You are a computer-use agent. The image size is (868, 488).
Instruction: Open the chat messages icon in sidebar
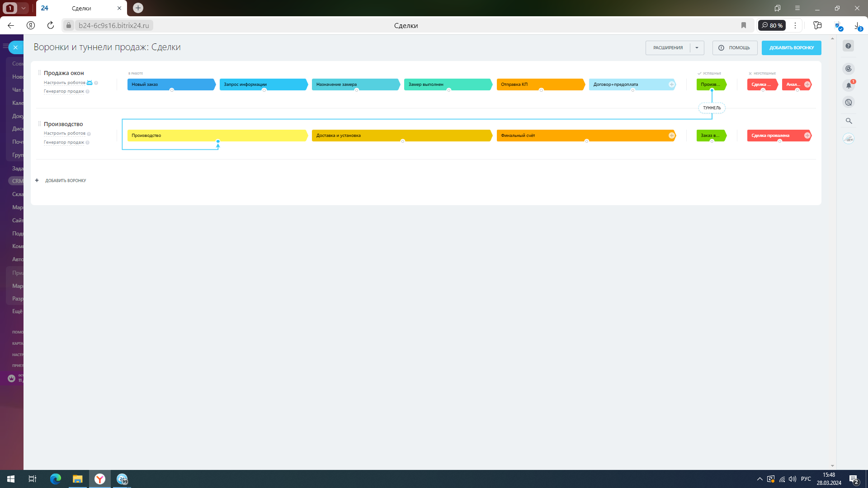pyautogui.click(x=849, y=103)
